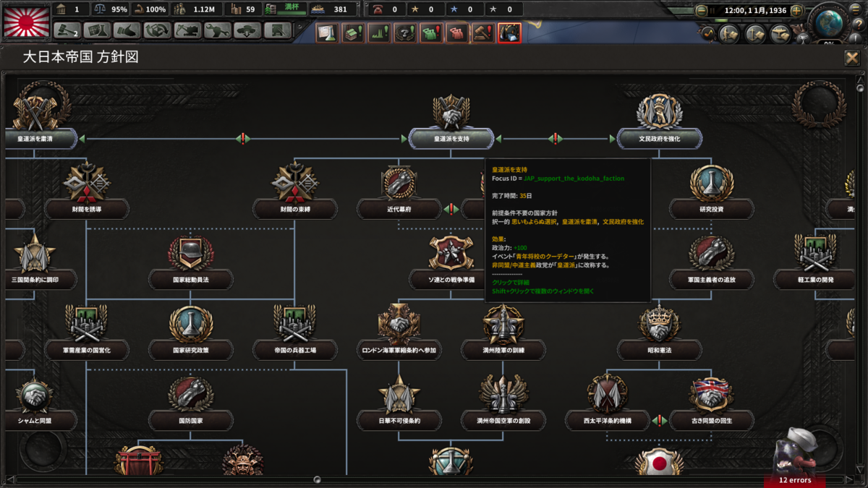
Task: Click the convoy ship counter 381
Action: pos(331,9)
